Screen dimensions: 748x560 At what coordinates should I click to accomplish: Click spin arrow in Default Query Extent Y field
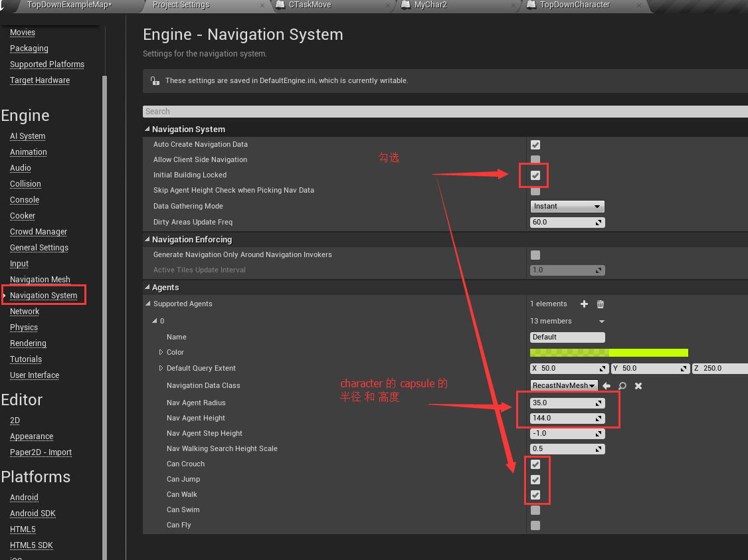pos(684,369)
